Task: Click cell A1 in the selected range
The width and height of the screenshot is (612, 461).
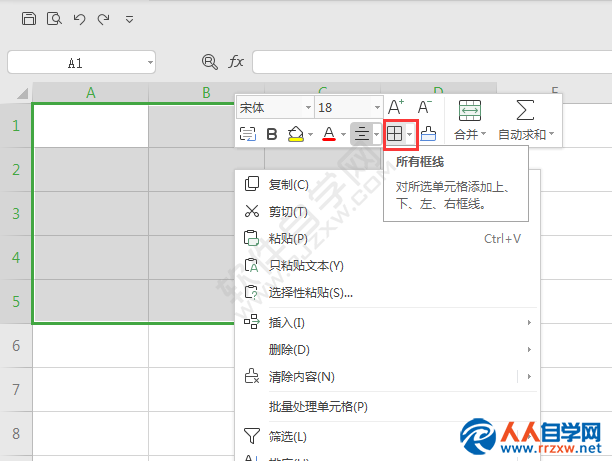Action: pos(91,126)
